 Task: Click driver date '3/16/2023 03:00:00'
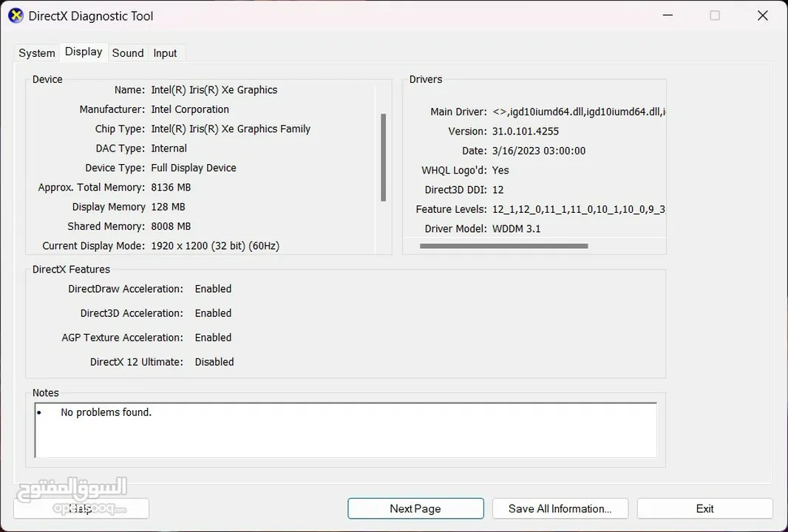point(539,151)
